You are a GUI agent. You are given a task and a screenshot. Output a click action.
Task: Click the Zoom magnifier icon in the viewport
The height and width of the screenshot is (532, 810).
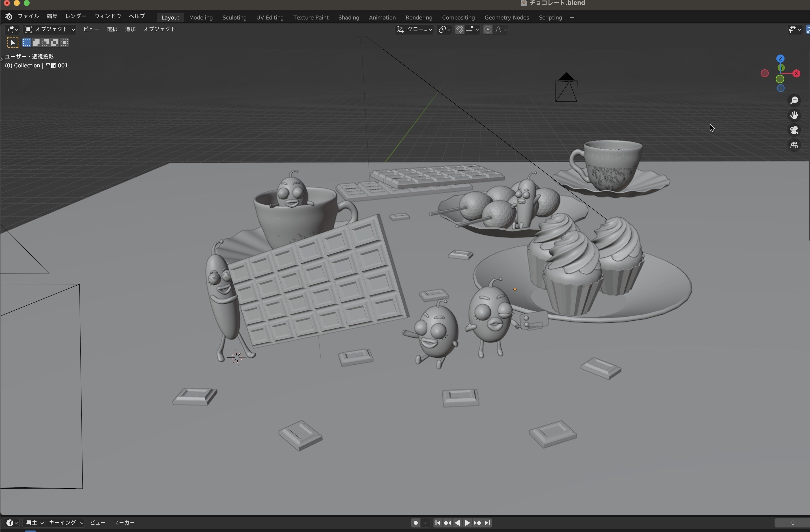(794, 100)
